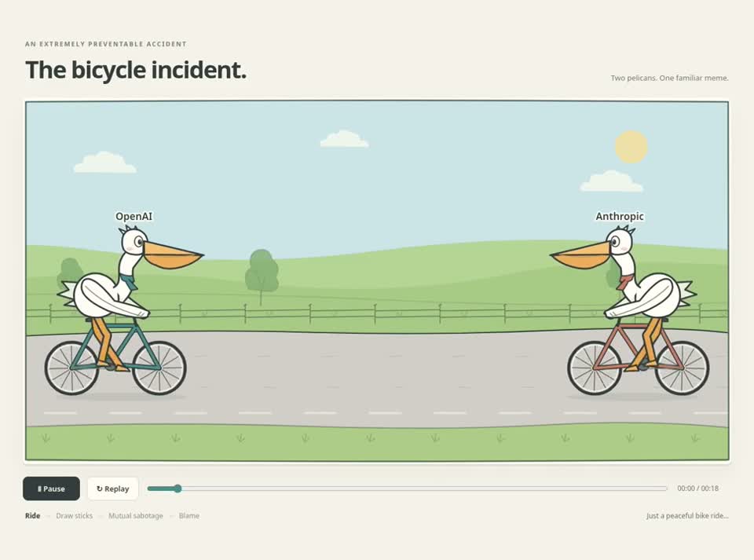
Task: Jump to the Ride stage
Action: (33, 515)
